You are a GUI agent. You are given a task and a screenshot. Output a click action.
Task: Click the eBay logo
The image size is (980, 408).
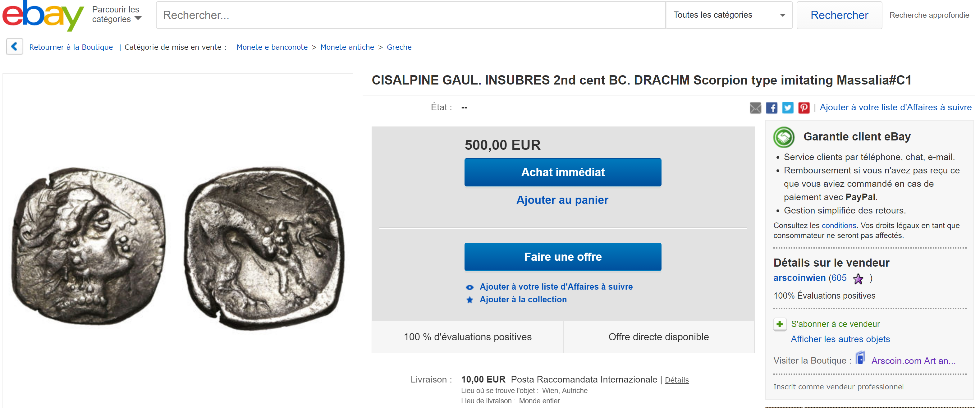click(x=43, y=15)
